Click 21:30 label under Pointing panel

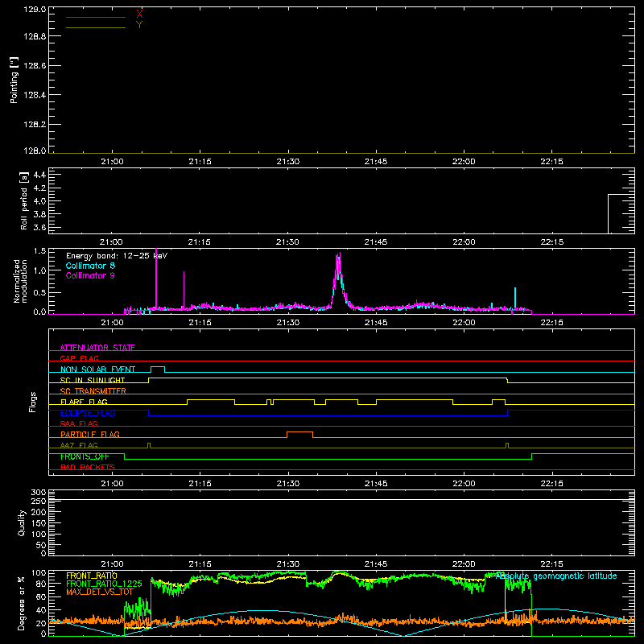point(288,162)
